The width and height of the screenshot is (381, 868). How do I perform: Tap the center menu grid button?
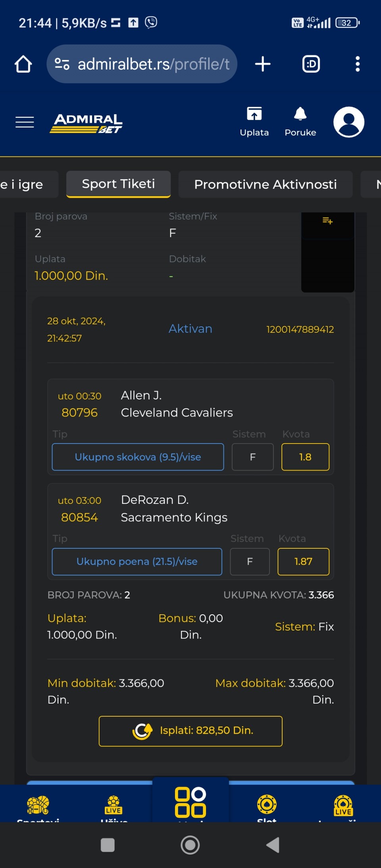[190, 802]
